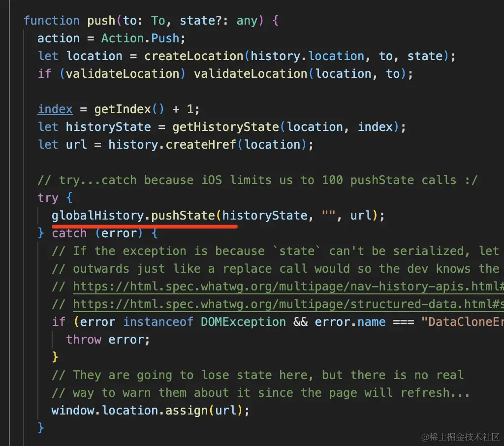Click the 'DOMException' type name

click(243, 321)
